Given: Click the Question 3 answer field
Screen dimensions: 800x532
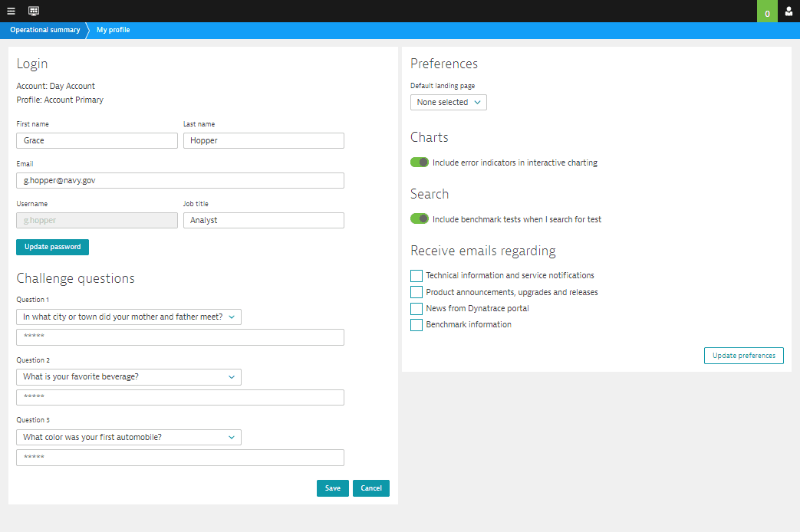Looking at the screenshot, I should pos(180,458).
